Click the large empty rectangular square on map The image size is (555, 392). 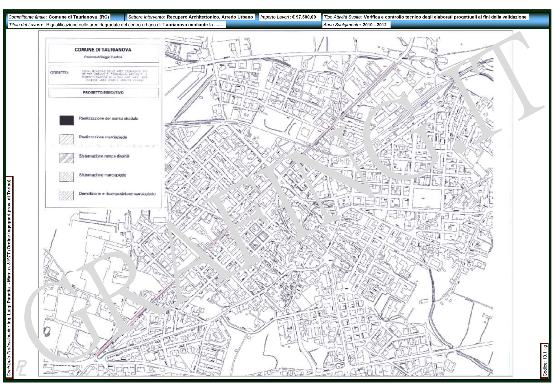click(x=427, y=198)
